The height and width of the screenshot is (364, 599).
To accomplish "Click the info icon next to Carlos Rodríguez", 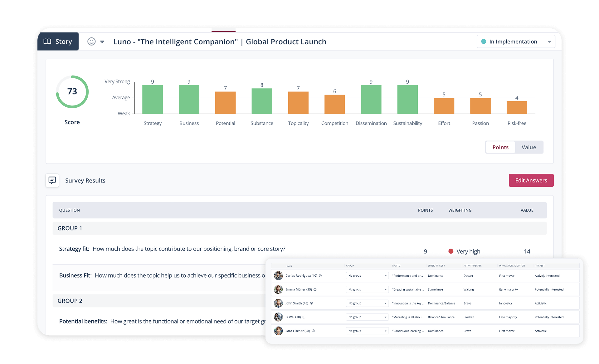I will [321, 275].
